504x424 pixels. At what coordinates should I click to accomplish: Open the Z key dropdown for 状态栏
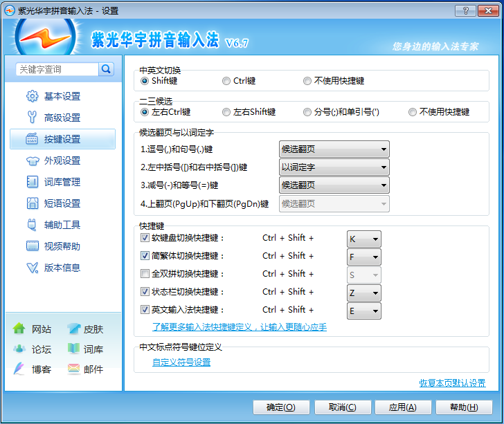(364, 293)
